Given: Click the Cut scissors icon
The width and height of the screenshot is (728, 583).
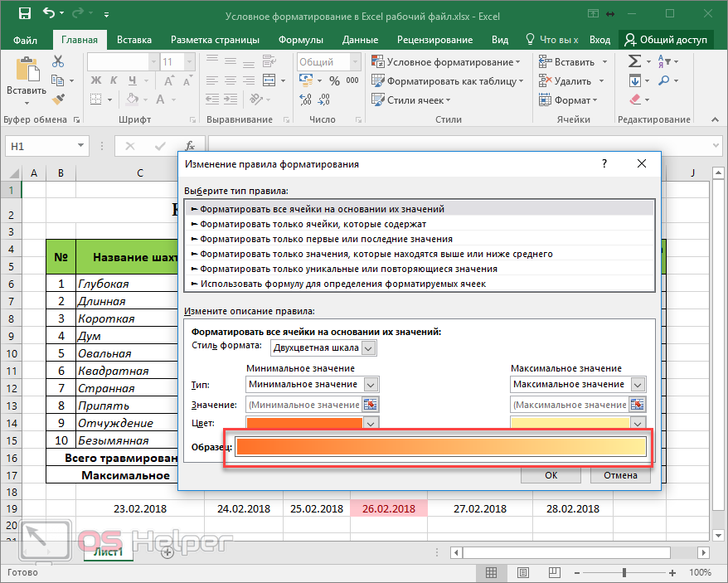Looking at the screenshot, I should coord(58,61).
